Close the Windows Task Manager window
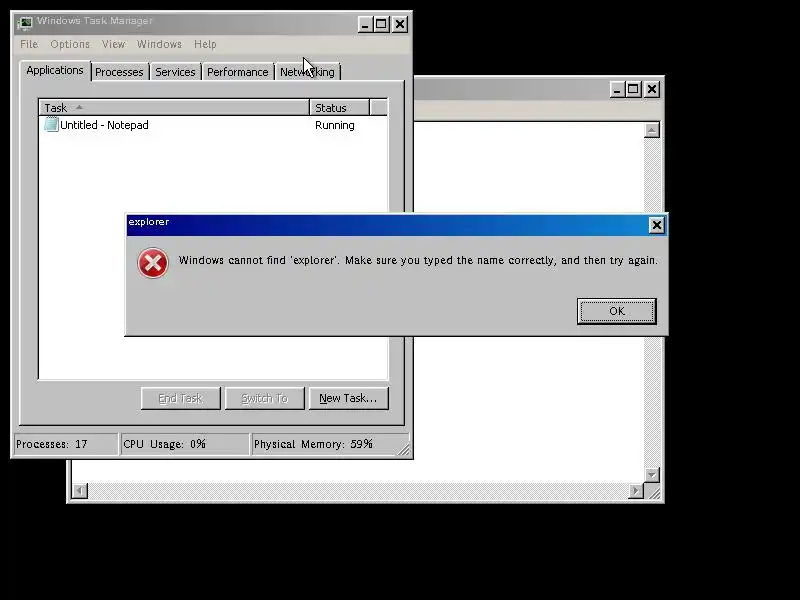Screen dimensions: 800x600 coord(400,24)
